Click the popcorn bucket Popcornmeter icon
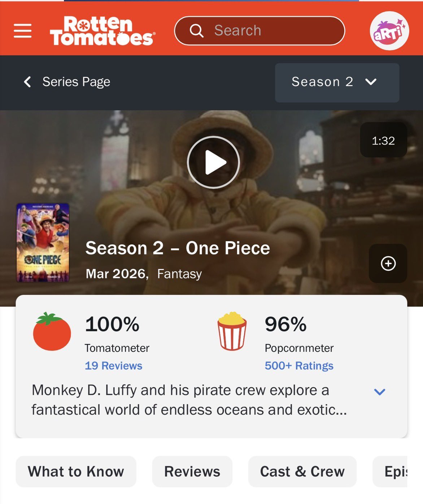The width and height of the screenshot is (423, 504). pyautogui.click(x=232, y=331)
